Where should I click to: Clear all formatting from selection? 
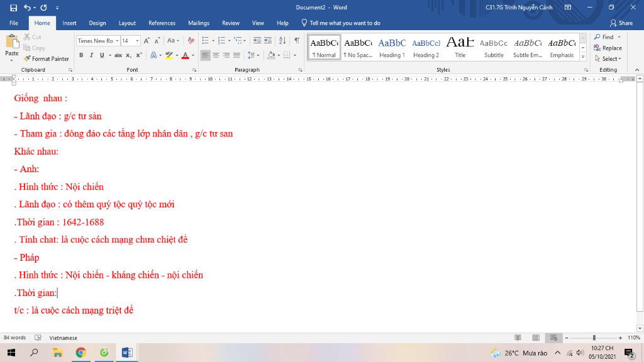[x=191, y=41]
